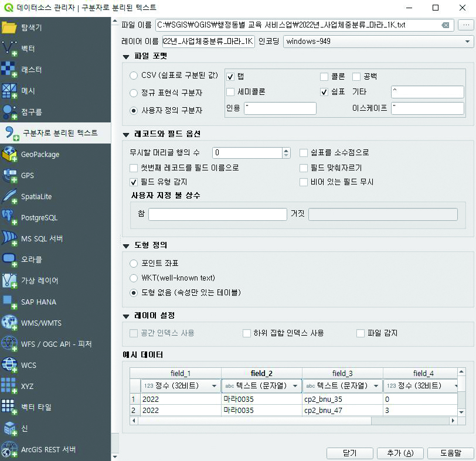Collapse the 파일 포맷 section
476x461 pixels.
point(127,56)
